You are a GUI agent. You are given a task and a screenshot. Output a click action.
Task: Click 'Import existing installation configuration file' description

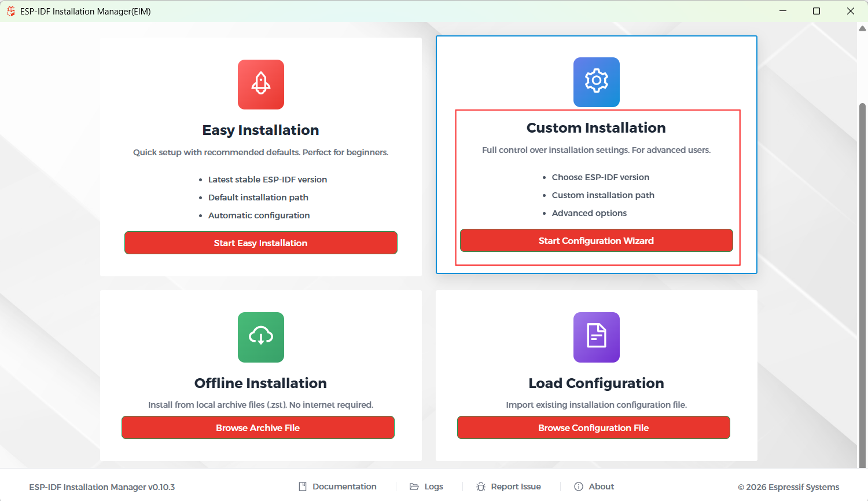(597, 405)
